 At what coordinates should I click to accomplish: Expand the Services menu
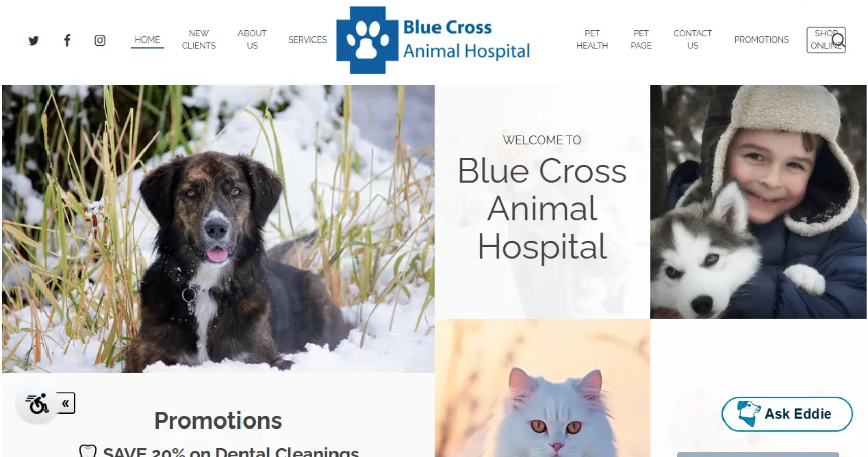point(307,40)
